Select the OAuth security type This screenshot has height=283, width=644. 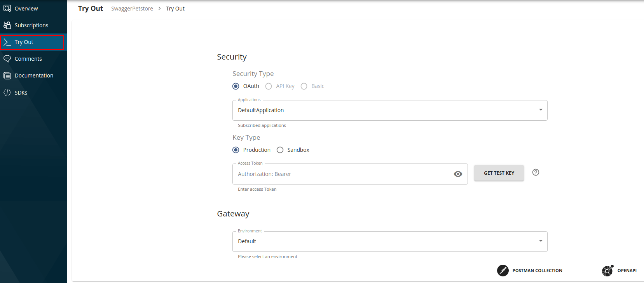(236, 86)
